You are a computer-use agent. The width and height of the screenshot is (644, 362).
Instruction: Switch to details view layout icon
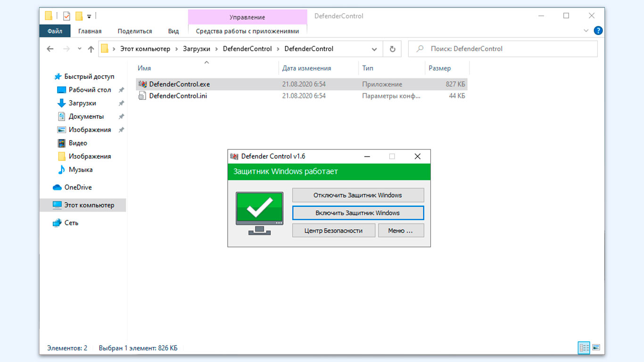click(x=584, y=348)
